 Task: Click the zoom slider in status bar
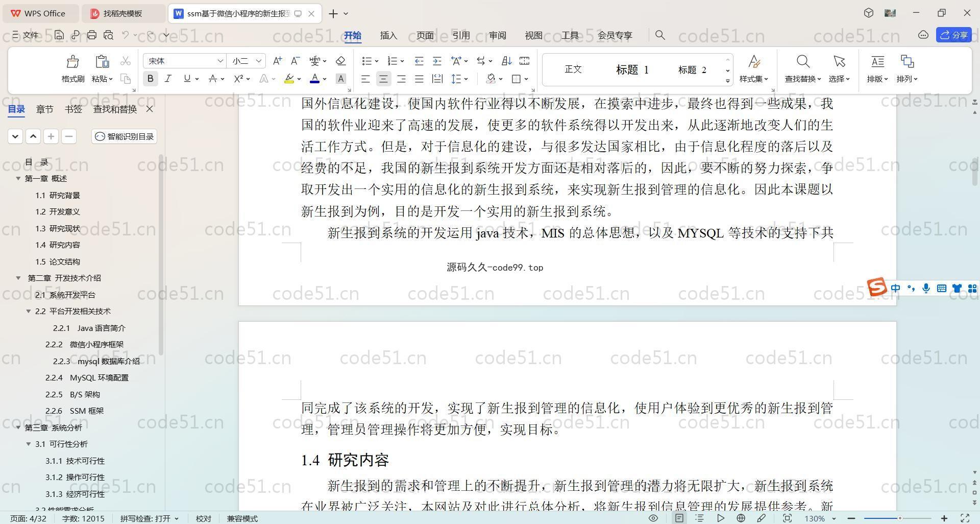click(899, 518)
